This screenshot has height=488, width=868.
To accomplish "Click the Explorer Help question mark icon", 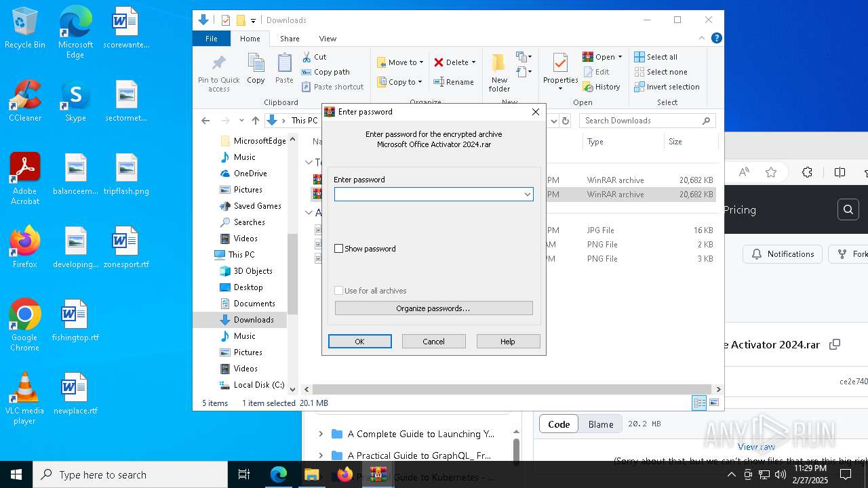I will [716, 39].
